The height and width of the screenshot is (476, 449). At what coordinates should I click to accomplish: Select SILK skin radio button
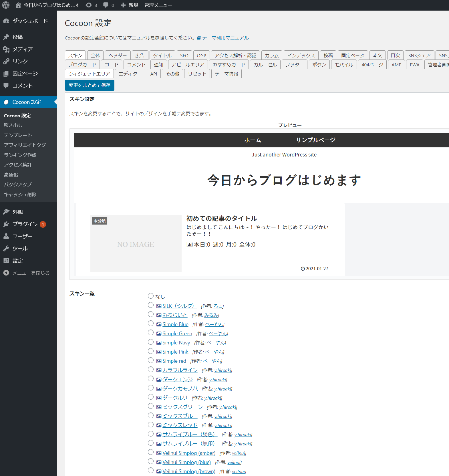click(x=151, y=305)
